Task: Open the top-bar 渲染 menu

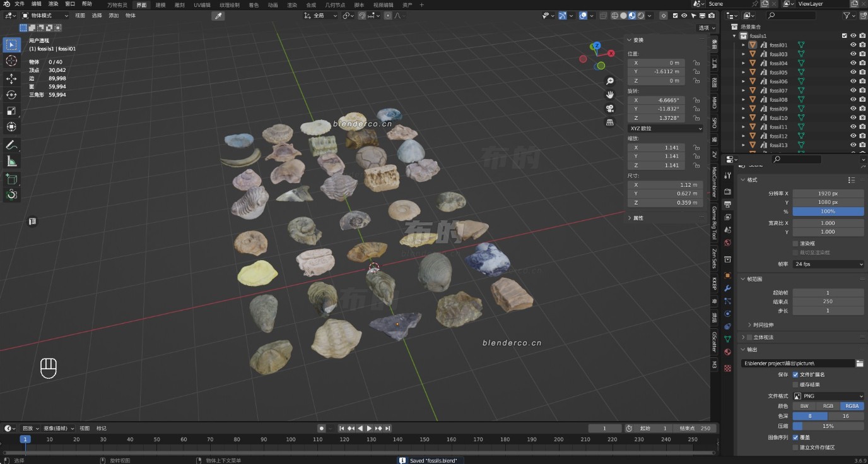Action: coord(53,4)
